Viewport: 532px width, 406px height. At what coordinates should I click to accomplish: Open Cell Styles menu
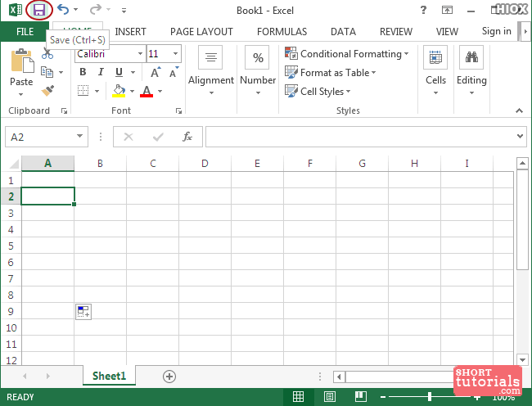(318, 91)
